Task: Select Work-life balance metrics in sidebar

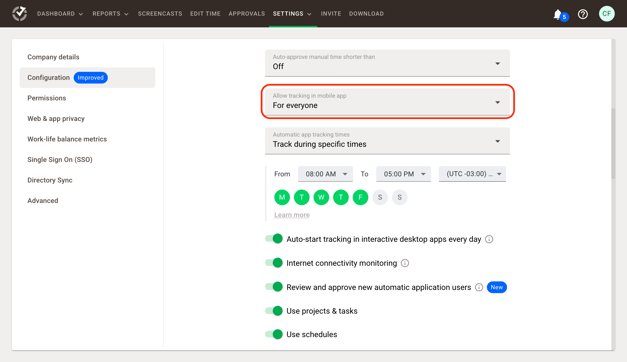Action: 67,139
